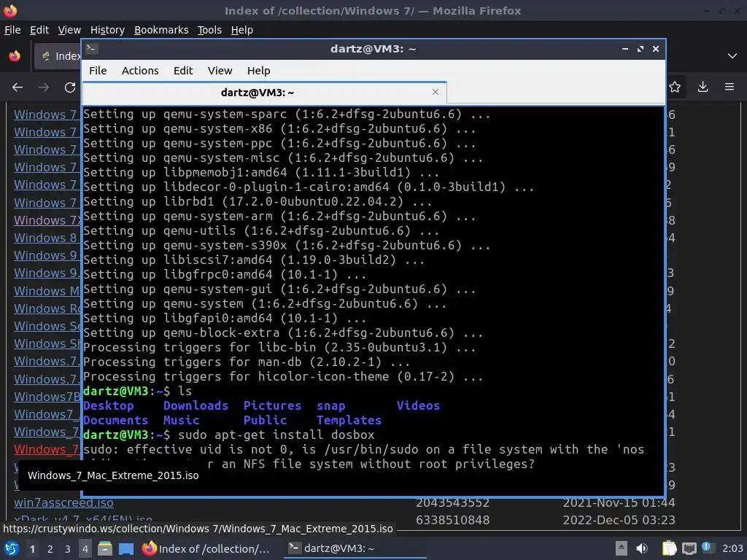Select the dartz@VM3: ~ terminal tab
Image resolution: width=747 pixels, height=560 pixels.
pyautogui.click(x=264, y=93)
